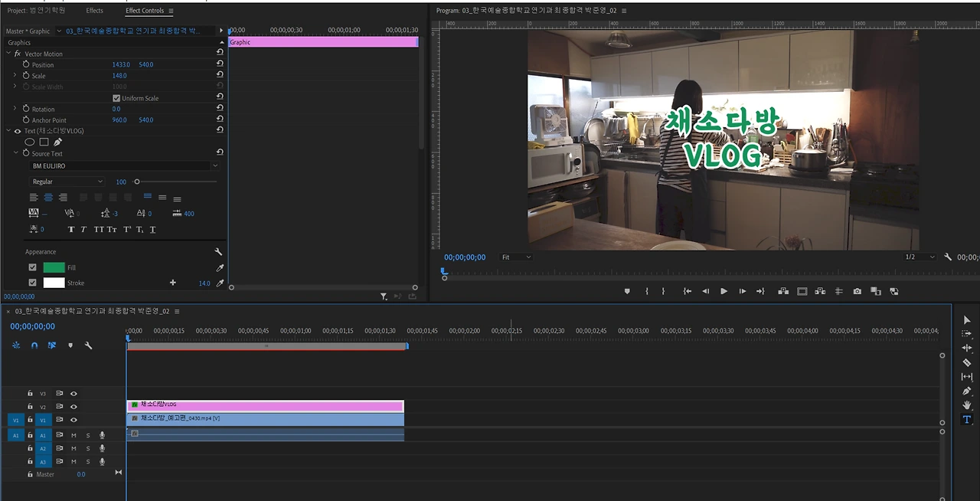980x501 pixels.
Task: Uncheck the Stroke checkbox
Action: point(32,283)
